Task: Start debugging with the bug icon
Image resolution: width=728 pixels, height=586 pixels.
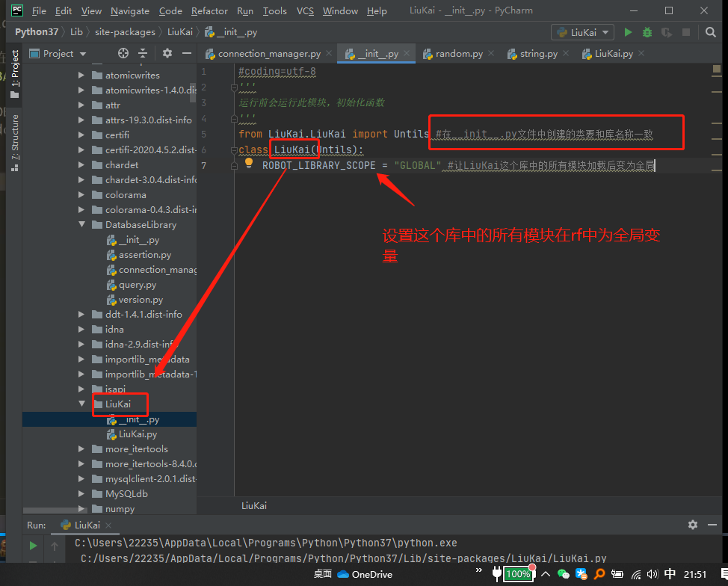Action: click(x=647, y=32)
